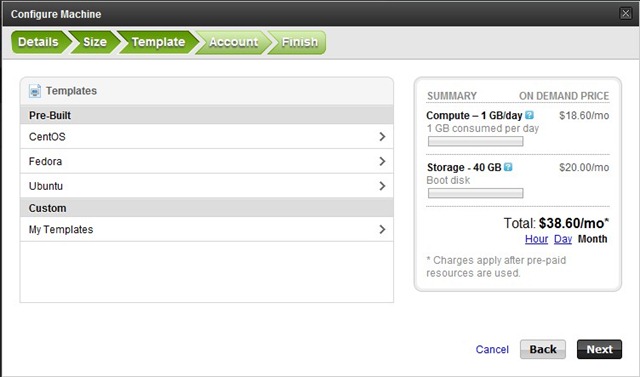Go to the Size step

(95, 42)
